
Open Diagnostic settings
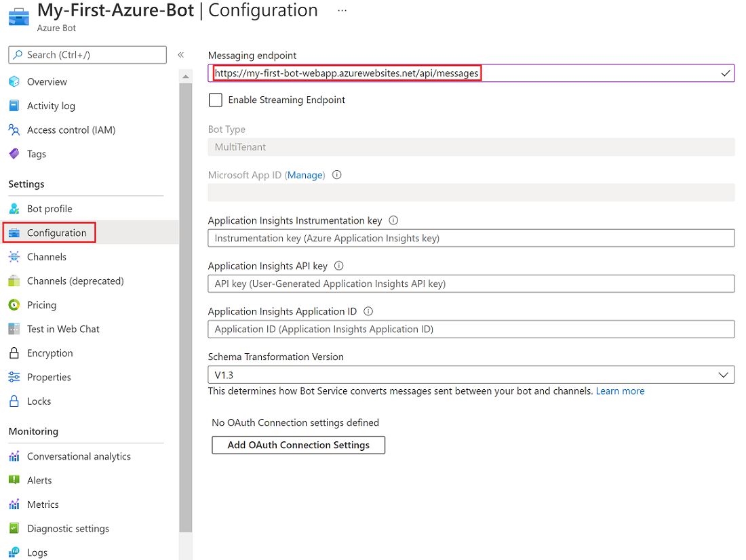pyautogui.click(x=67, y=528)
